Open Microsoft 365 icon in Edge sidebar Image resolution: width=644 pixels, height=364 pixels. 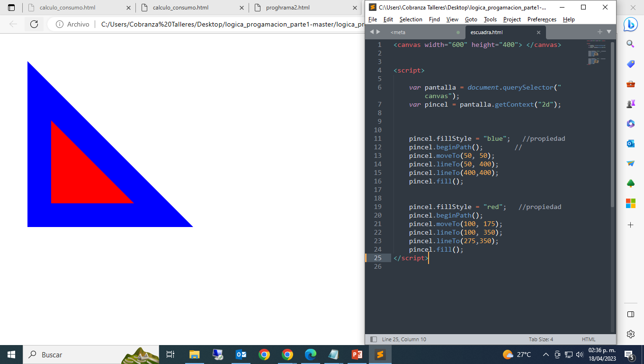630,124
